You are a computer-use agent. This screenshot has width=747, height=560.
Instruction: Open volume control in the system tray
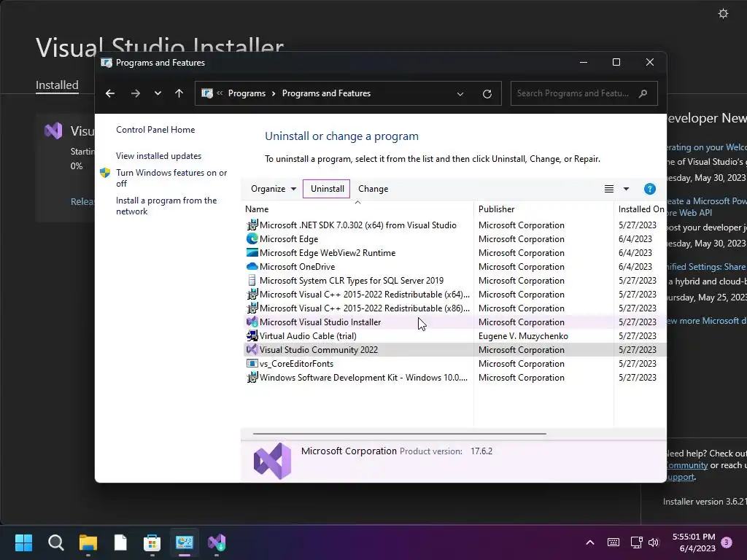pos(654,542)
